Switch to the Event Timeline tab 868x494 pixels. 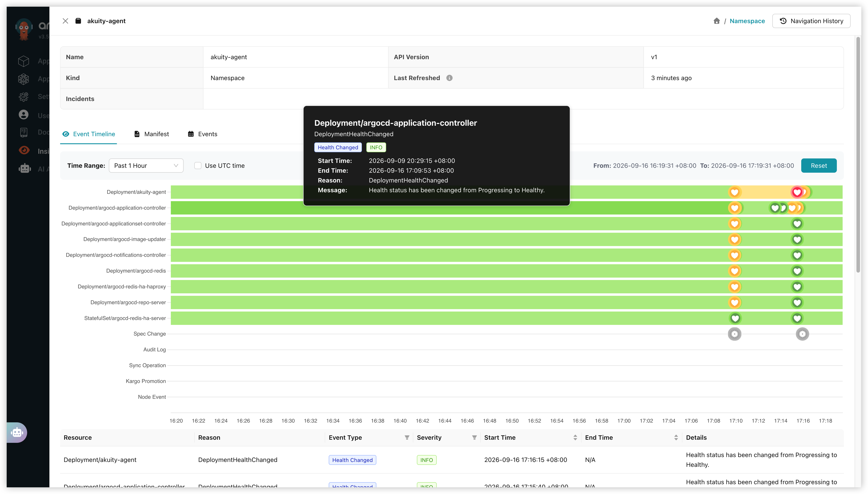[89, 134]
